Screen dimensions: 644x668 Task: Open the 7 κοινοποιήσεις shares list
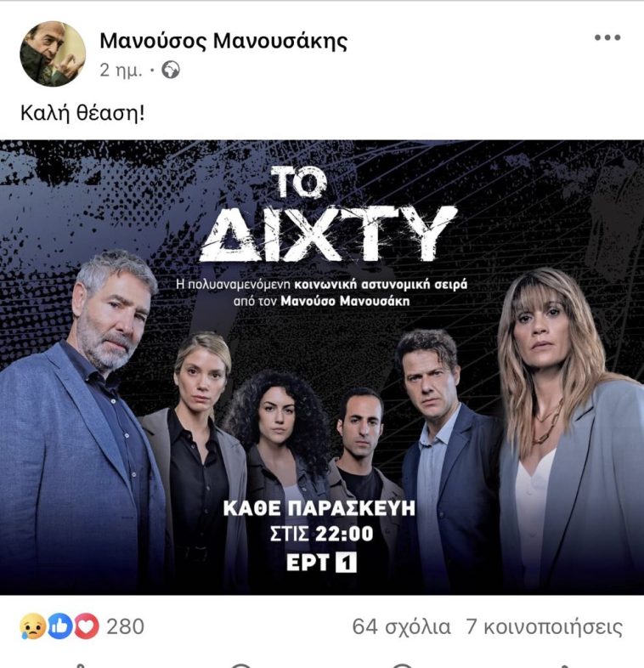[544, 627]
